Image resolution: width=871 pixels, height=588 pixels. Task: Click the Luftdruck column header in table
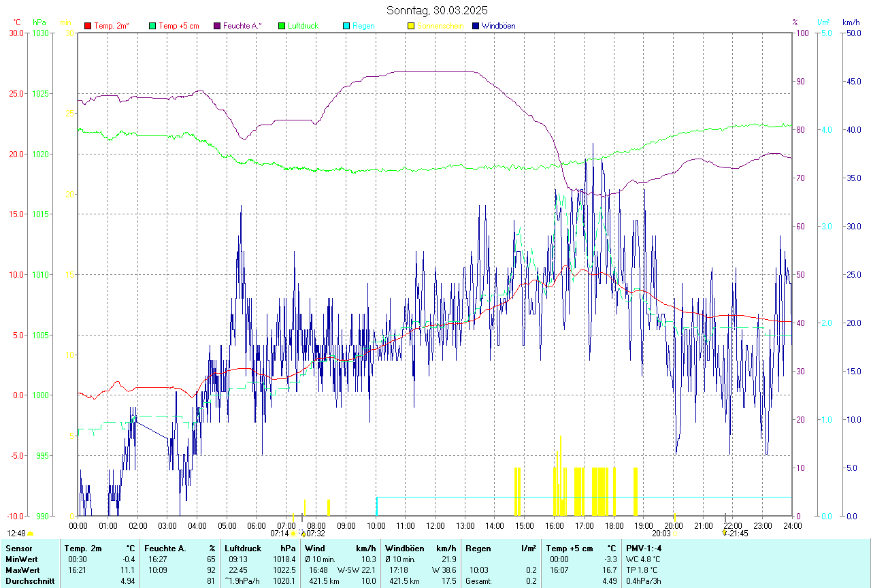coord(243,548)
